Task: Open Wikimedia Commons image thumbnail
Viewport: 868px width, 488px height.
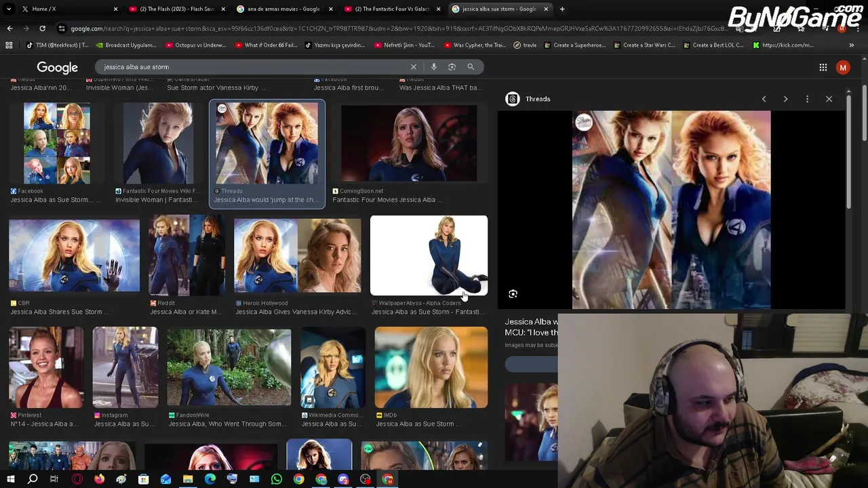Action: tap(333, 367)
